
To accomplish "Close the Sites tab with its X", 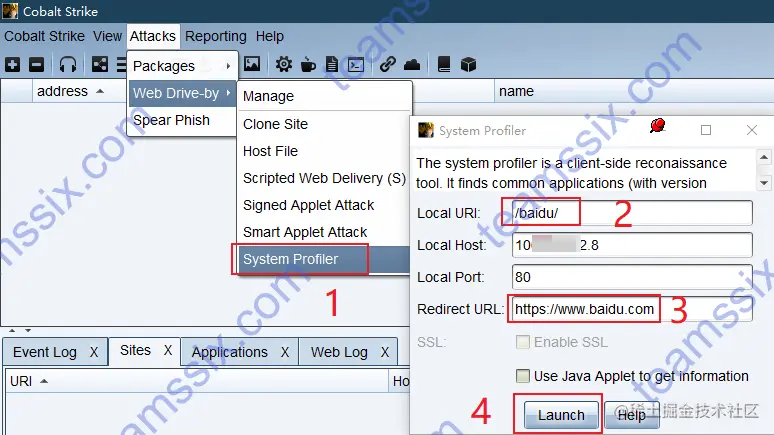I will click(x=168, y=350).
